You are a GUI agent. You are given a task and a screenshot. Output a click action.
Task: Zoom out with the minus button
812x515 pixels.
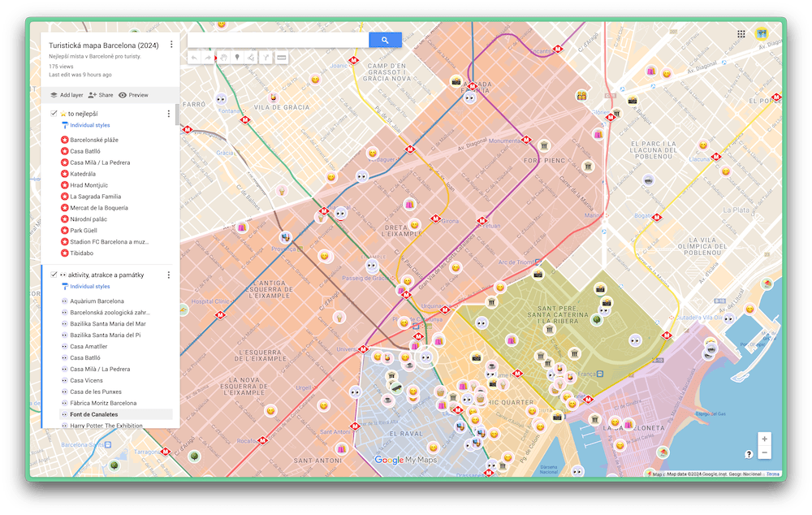[764, 452]
